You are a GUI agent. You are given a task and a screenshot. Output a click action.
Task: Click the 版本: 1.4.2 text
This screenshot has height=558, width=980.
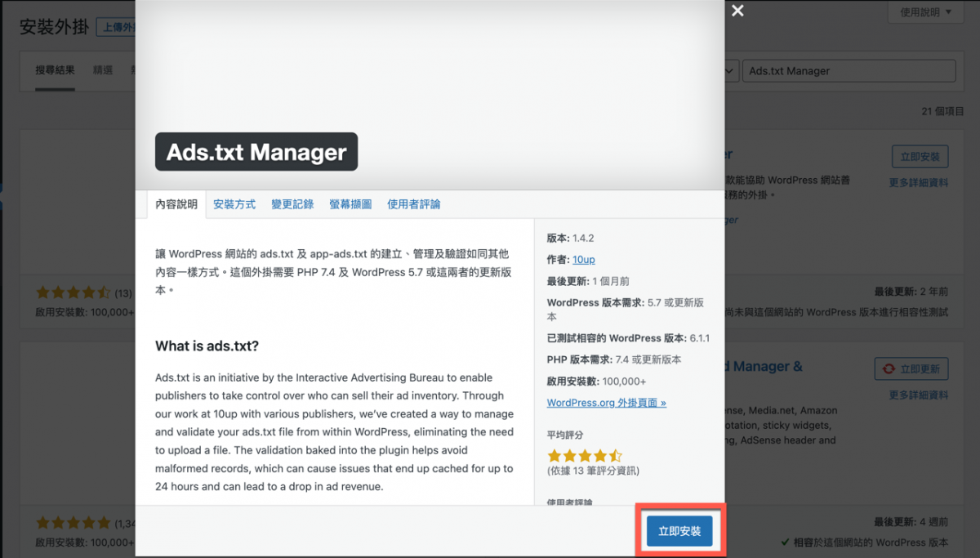570,238
